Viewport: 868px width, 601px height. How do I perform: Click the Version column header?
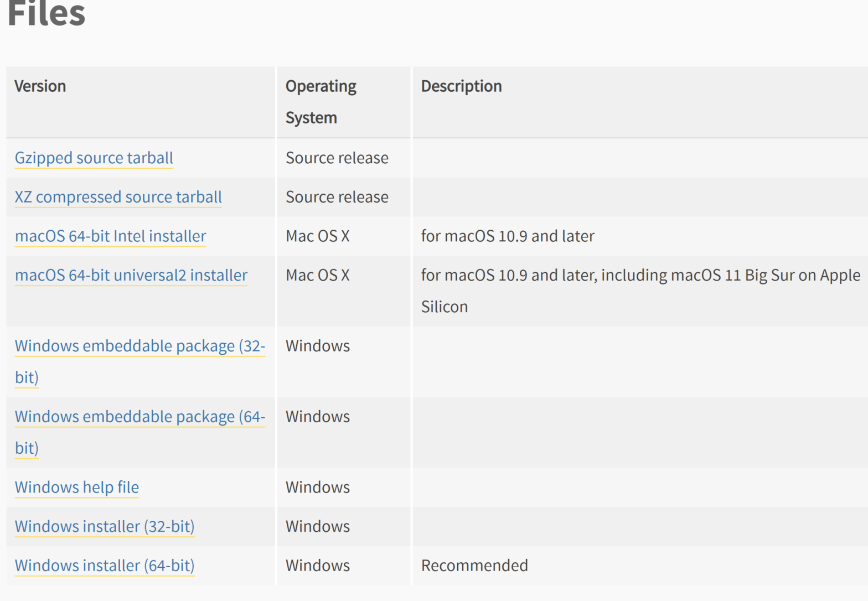tap(40, 86)
